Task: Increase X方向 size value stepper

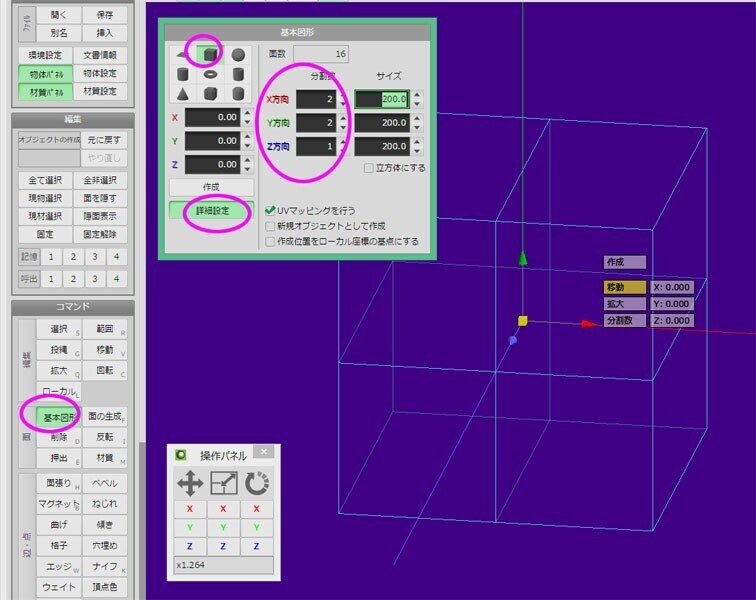Action: 417,95
